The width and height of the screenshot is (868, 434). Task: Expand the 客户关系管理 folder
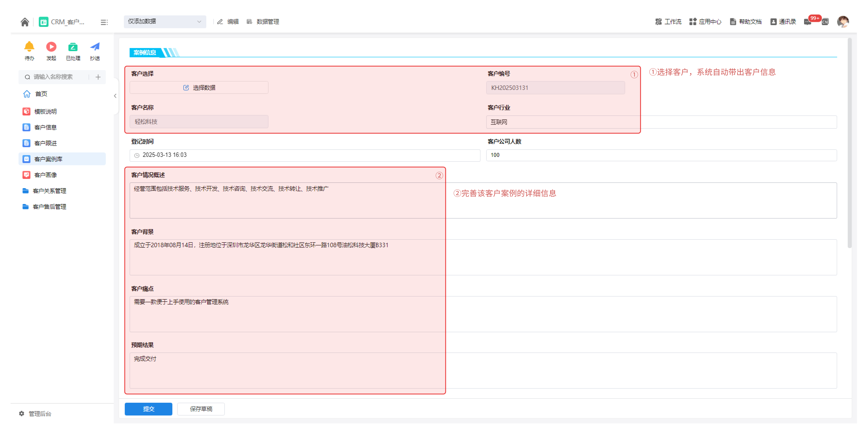[x=49, y=191]
